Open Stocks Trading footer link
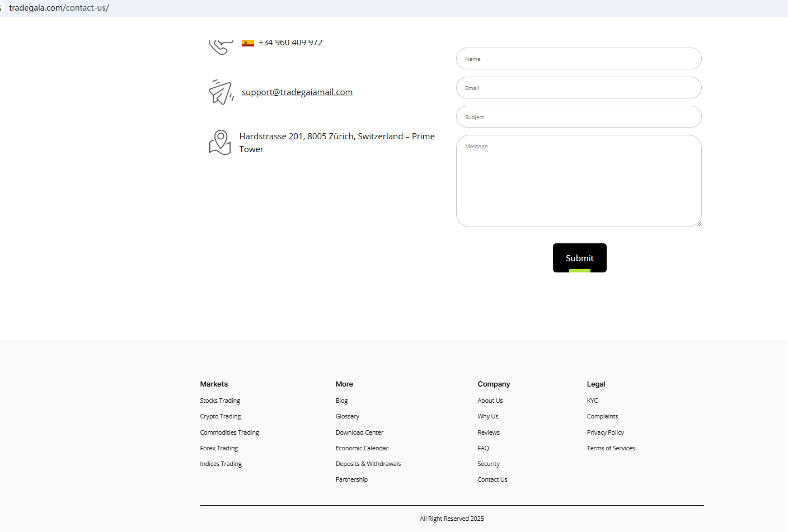The height and width of the screenshot is (532, 788). point(220,401)
